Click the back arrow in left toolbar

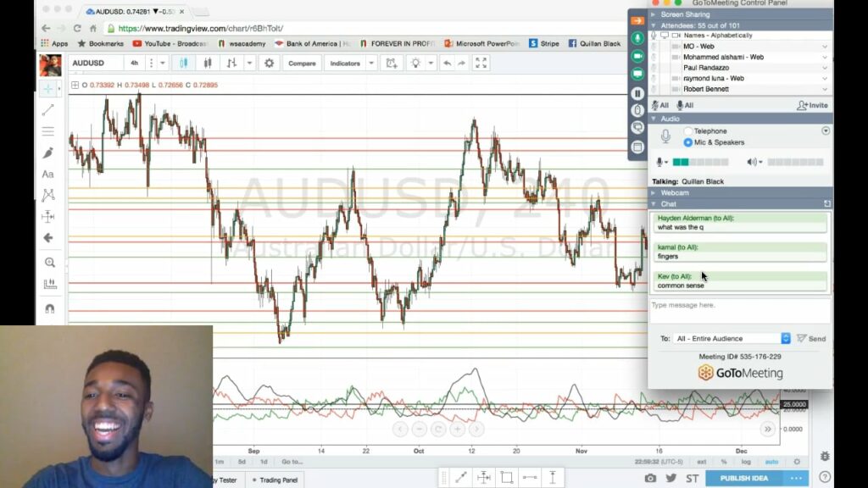(48, 238)
